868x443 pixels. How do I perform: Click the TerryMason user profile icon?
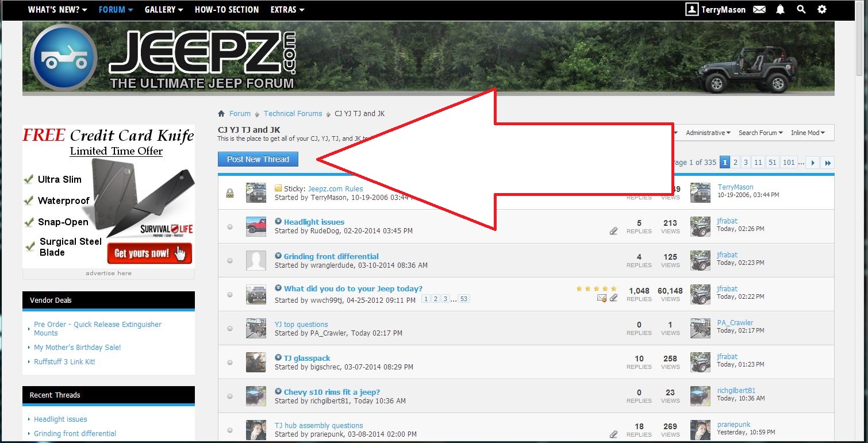(692, 10)
